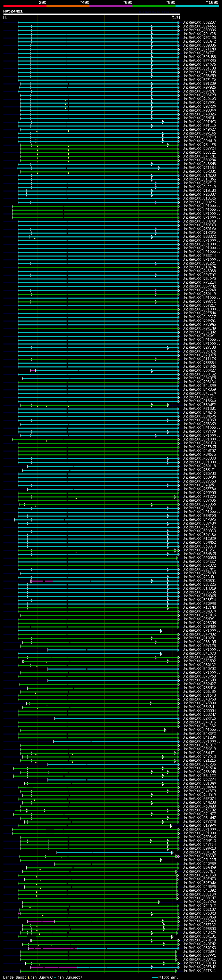Select hit label UniRef100_C5L225
222x980 pixels.
[199, 860]
